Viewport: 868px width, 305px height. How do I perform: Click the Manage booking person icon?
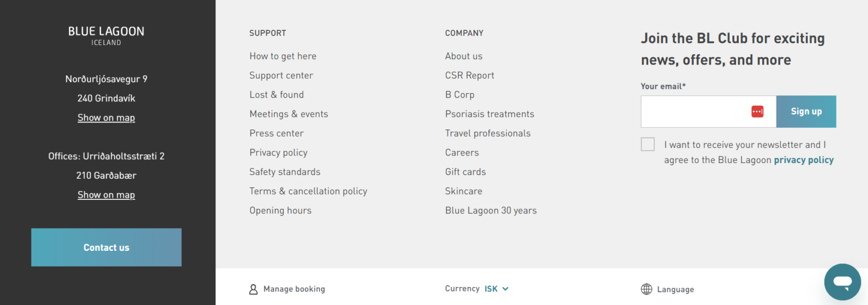point(253,289)
